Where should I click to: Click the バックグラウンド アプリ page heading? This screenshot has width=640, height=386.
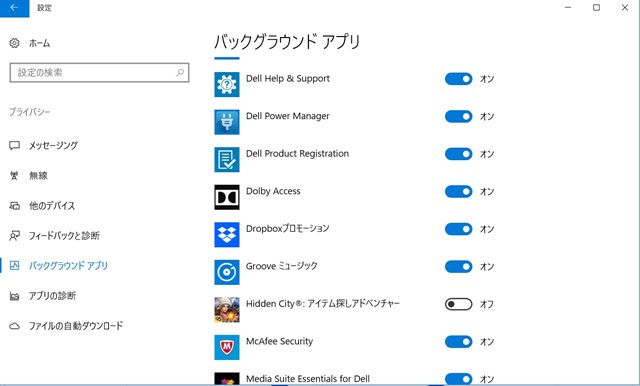tap(287, 42)
